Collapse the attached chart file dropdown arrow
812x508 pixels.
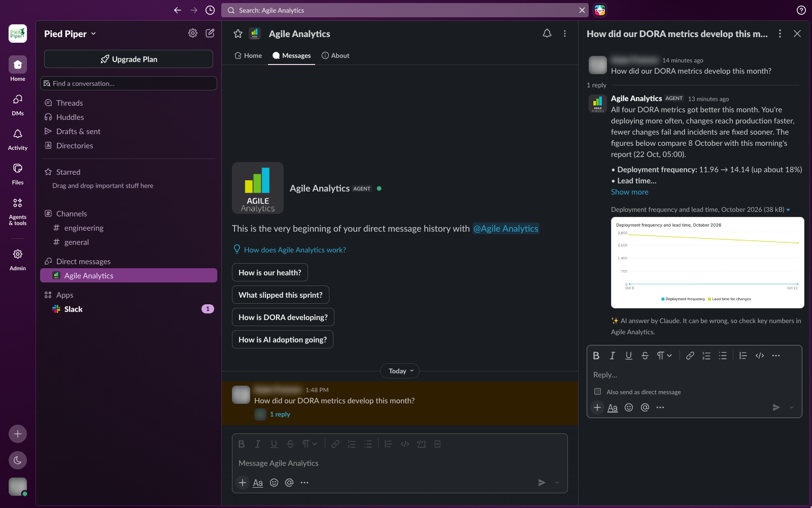coord(788,210)
